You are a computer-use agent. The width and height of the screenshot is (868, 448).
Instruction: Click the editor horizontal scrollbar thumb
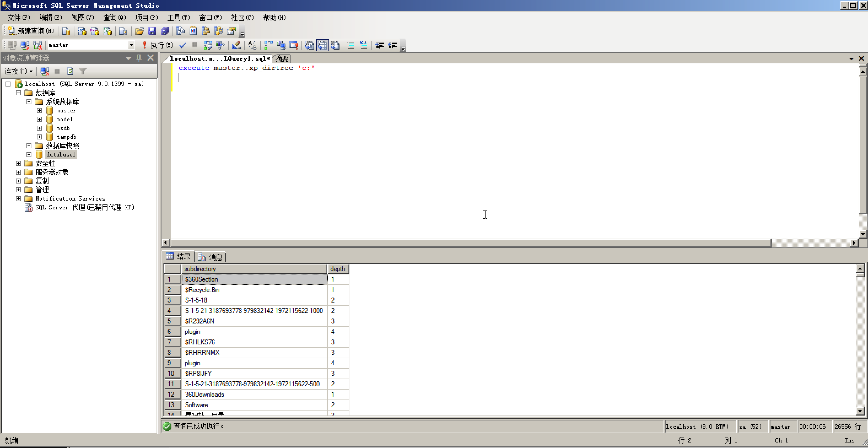470,243
